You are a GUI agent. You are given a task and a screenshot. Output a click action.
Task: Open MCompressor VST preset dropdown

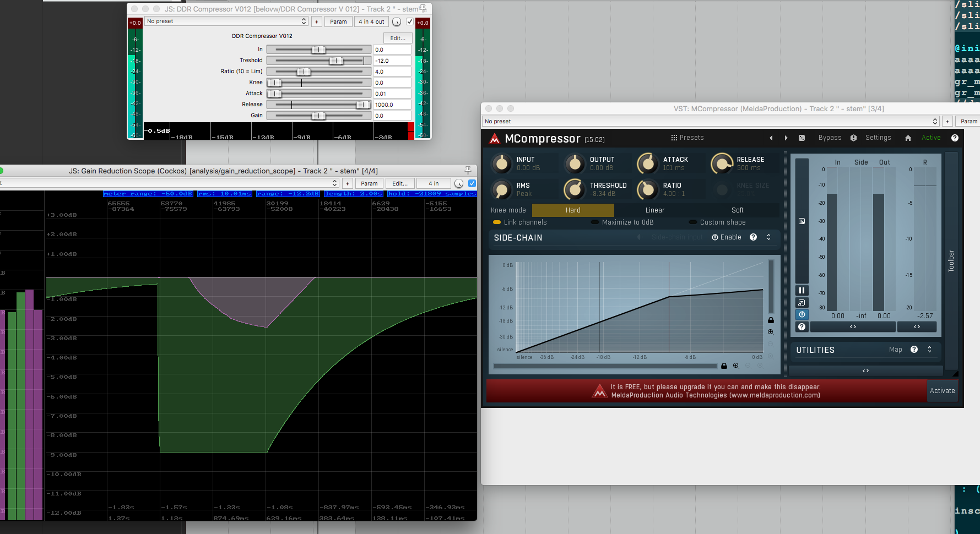click(711, 122)
